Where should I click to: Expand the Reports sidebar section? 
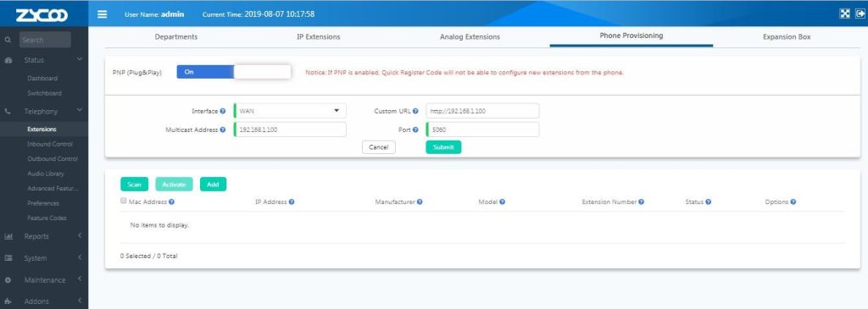(x=80, y=236)
